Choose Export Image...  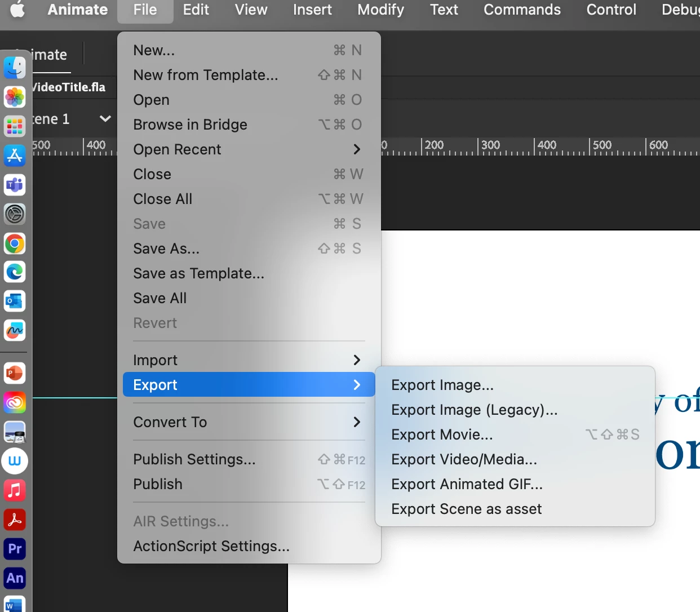click(x=515, y=385)
